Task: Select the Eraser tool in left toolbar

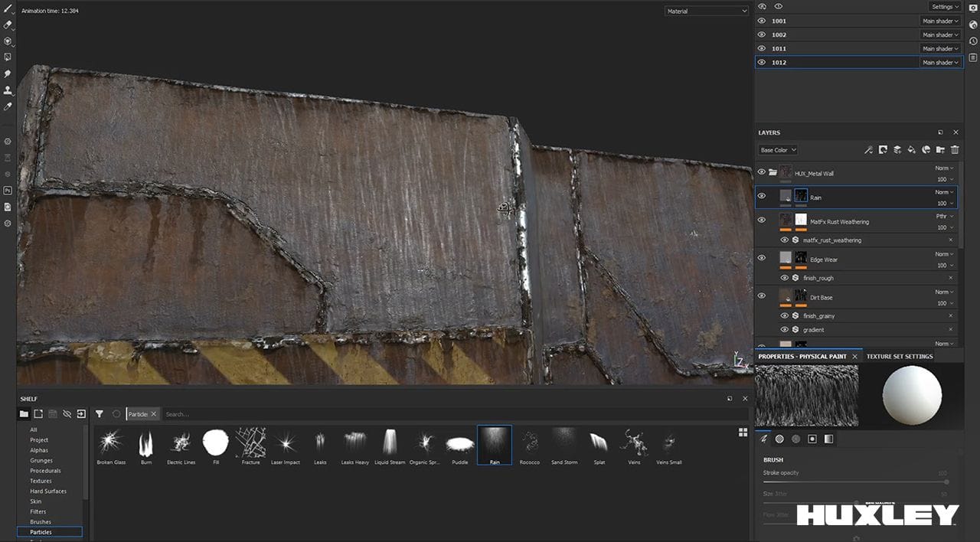Action: [8, 24]
